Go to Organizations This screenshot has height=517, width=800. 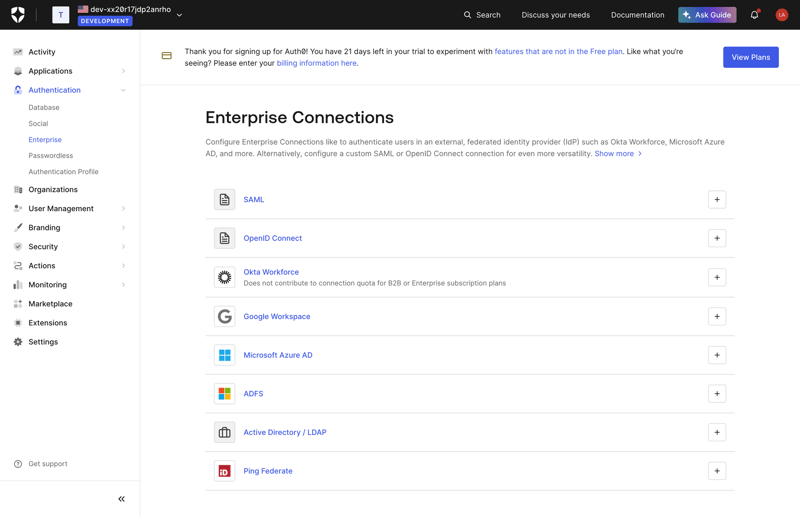point(53,189)
